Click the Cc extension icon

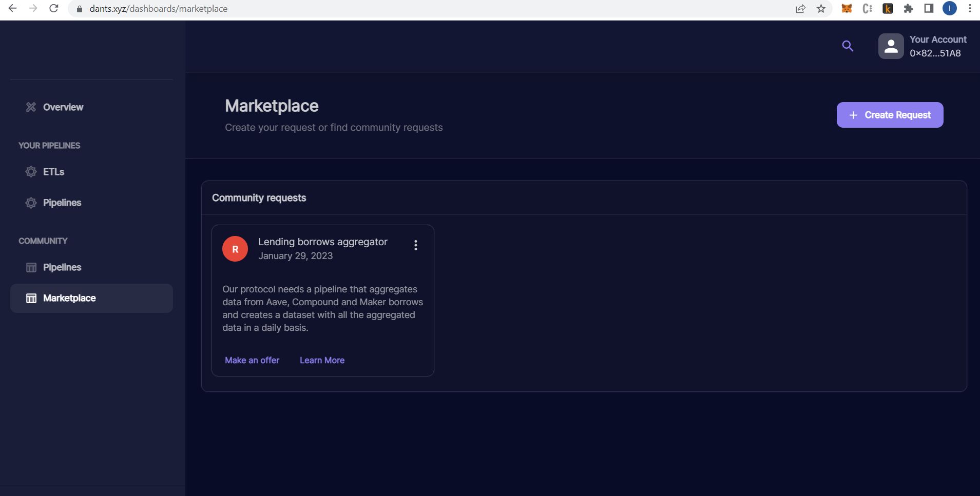(868, 9)
